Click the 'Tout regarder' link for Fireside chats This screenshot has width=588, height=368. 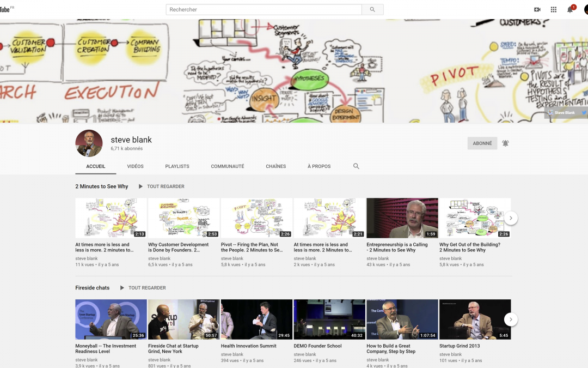[x=147, y=288]
